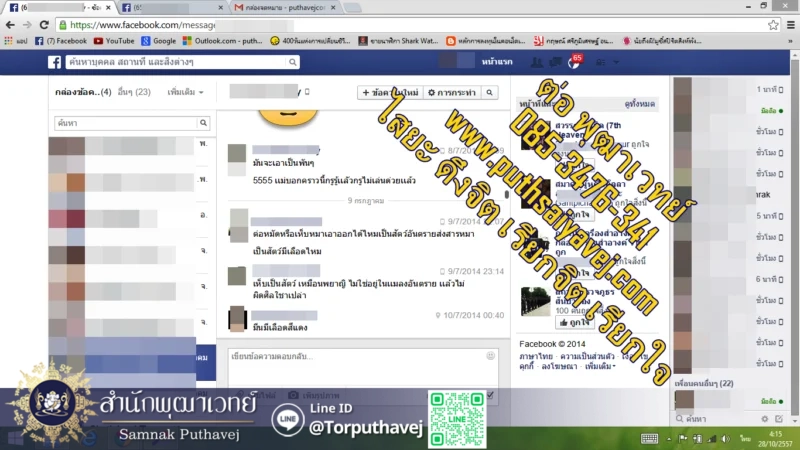Image resolution: width=800 pixels, height=450 pixels.
Task: Select the กล่องข้อความ (4) inbox tab
Action: 83,92
